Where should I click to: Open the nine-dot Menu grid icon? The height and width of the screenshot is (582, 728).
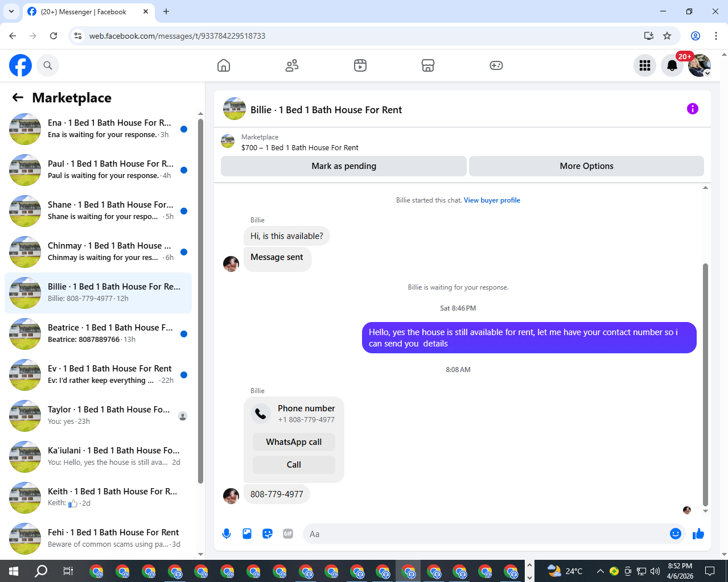click(645, 65)
